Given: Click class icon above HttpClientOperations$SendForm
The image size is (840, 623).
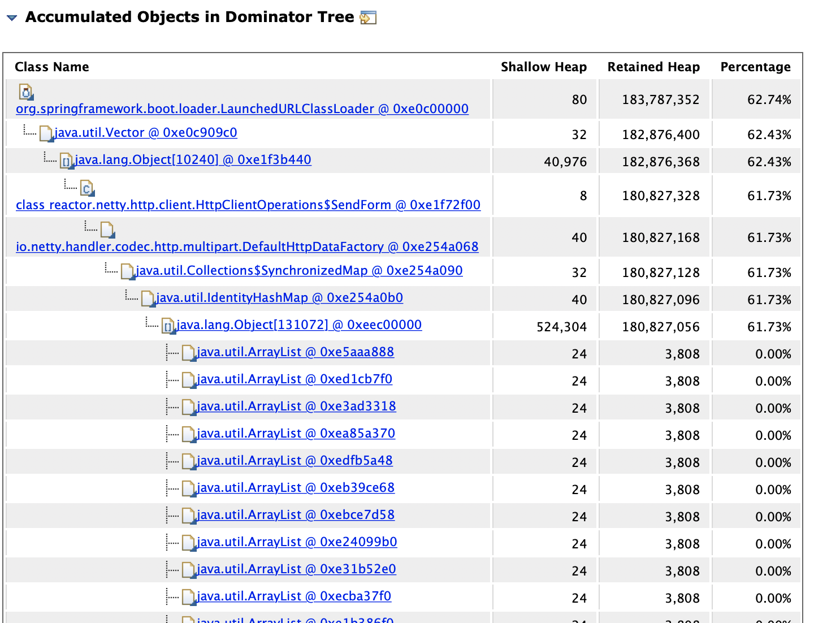Looking at the screenshot, I should coord(87,188).
